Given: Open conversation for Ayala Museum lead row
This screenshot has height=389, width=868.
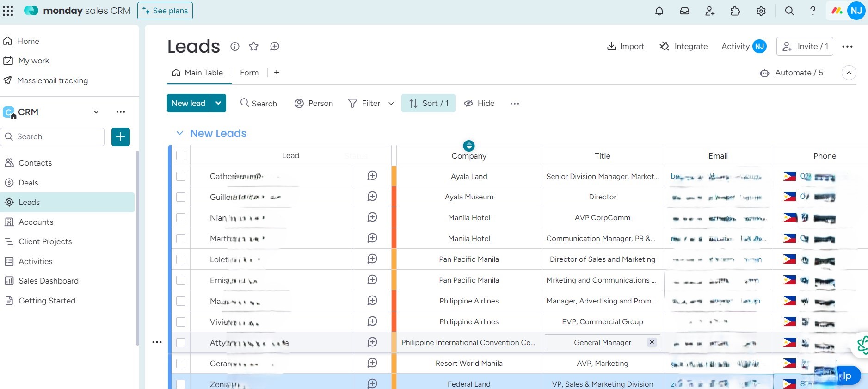Looking at the screenshot, I should [372, 197].
